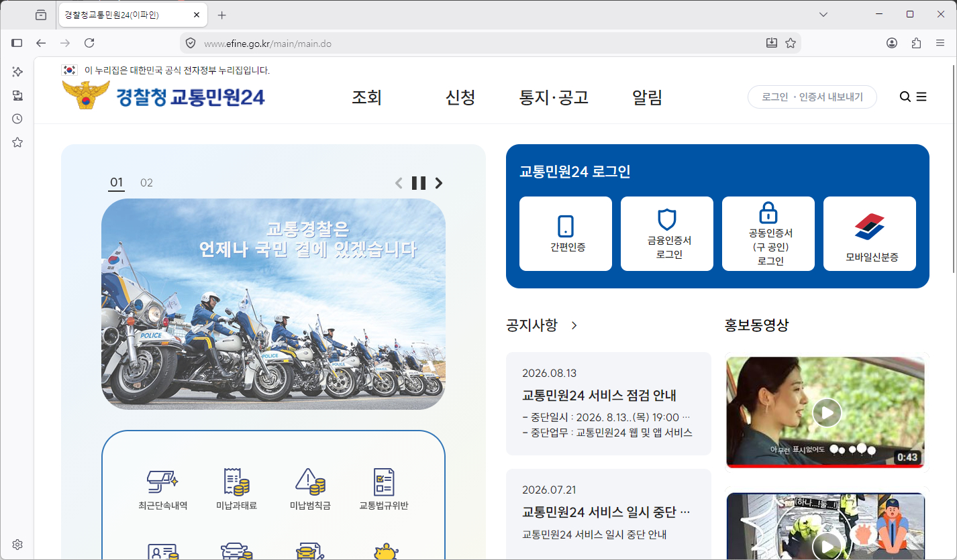Open 최근단속내역 camera icon
The height and width of the screenshot is (560, 957).
coord(163,490)
